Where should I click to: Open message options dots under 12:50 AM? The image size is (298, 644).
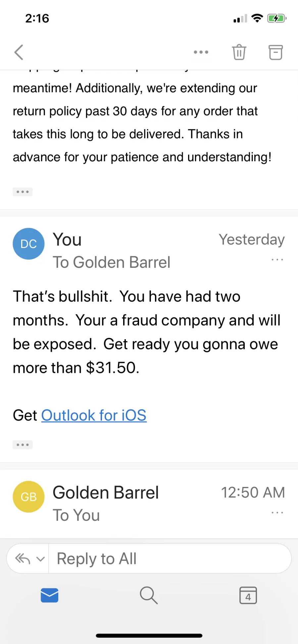(x=277, y=512)
